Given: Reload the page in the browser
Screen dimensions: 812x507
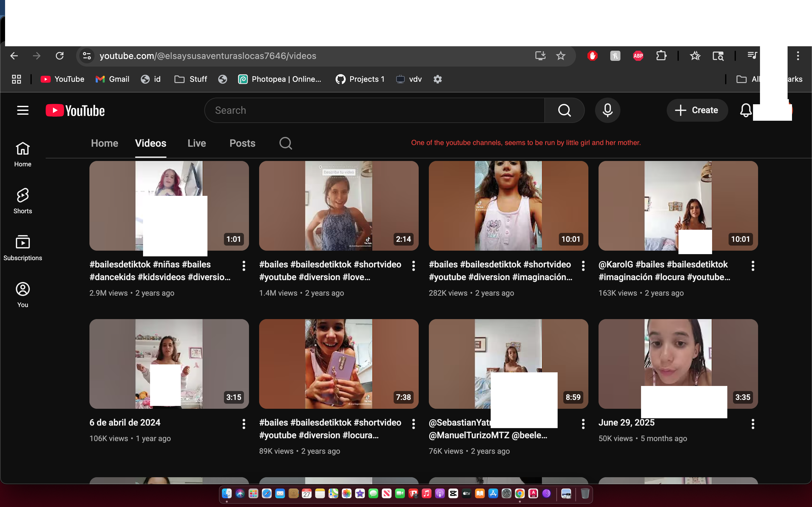Looking at the screenshot, I should point(60,56).
